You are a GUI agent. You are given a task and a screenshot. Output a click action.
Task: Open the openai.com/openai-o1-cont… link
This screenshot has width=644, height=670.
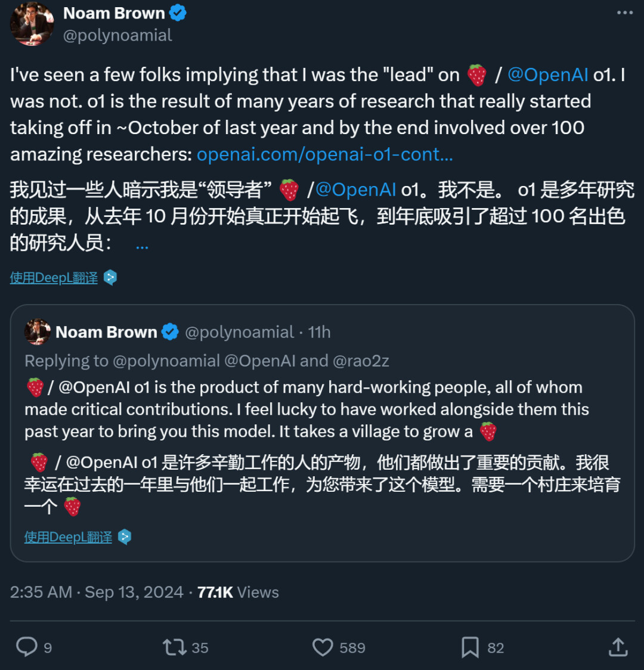tap(325, 154)
